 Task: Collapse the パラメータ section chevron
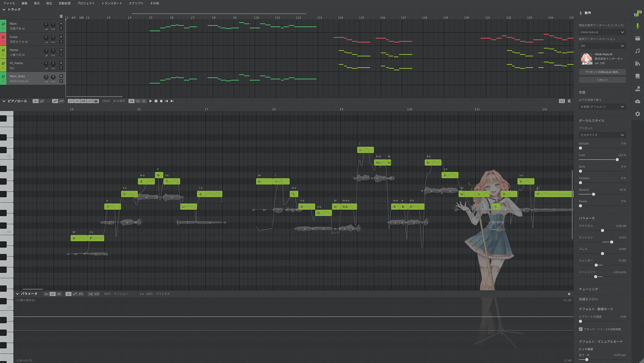coord(17,294)
